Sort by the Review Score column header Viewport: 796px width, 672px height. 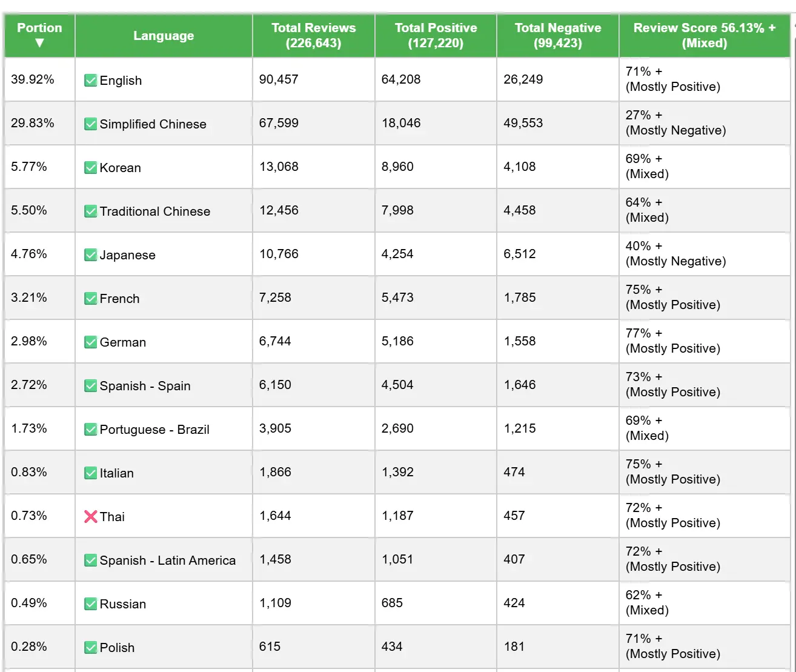pyautogui.click(x=705, y=35)
